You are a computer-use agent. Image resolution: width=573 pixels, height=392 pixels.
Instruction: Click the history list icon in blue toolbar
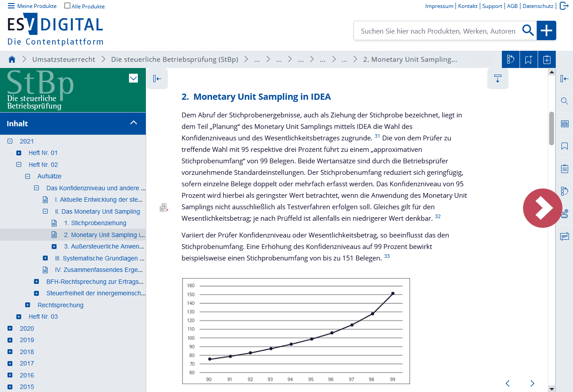[511, 60]
